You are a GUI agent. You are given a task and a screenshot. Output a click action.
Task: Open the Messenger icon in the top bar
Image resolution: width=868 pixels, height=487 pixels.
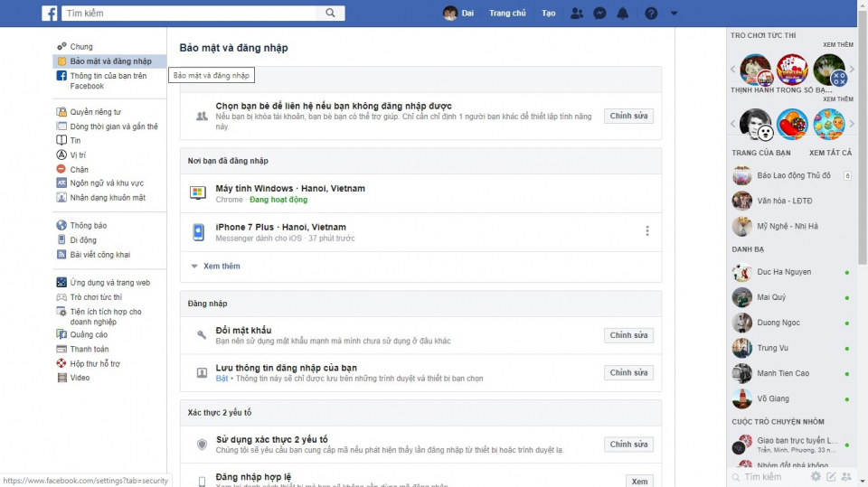599,14
